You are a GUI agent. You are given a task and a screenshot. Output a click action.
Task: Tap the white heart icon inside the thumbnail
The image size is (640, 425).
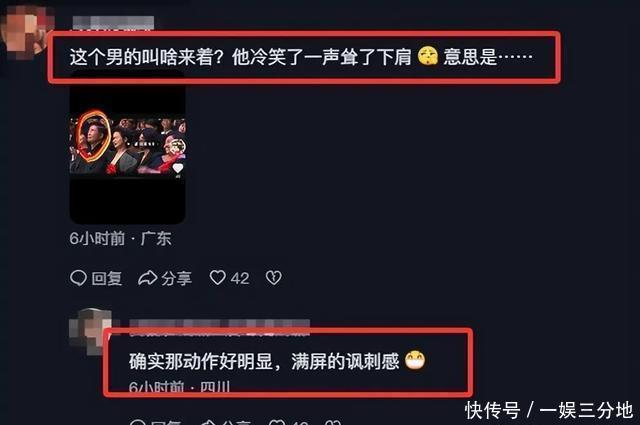(178, 168)
